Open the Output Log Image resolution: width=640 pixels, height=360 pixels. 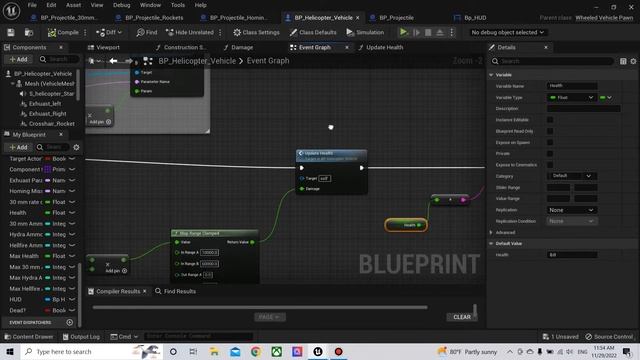(x=81, y=337)
